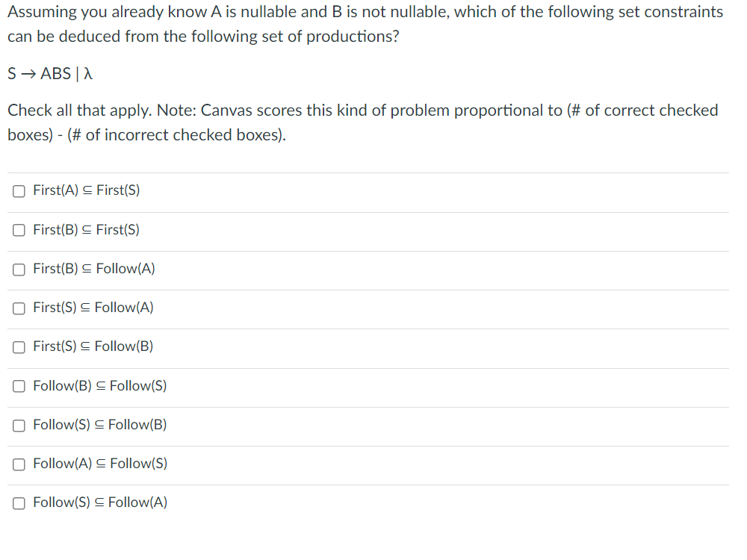Click the First(B) ⊆ First(S) answer label text
Image resolution: width=747 pixels, height=560 pixels.
[86, 230]
